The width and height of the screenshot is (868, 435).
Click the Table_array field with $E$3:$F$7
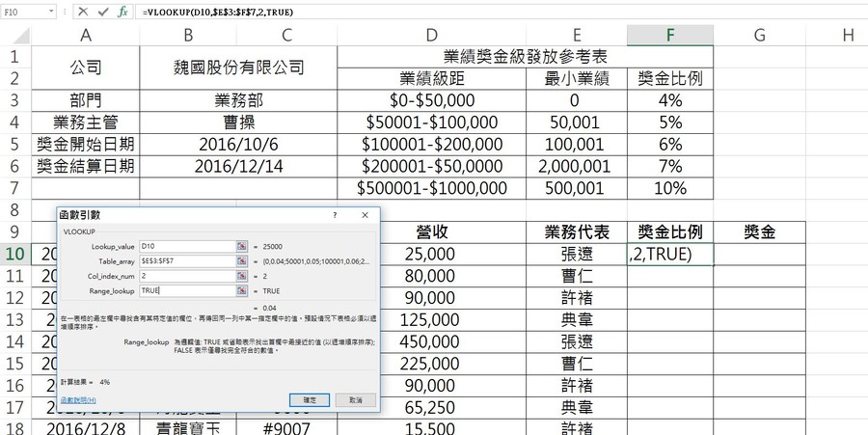pyautogui.click(x=188, y=261)
